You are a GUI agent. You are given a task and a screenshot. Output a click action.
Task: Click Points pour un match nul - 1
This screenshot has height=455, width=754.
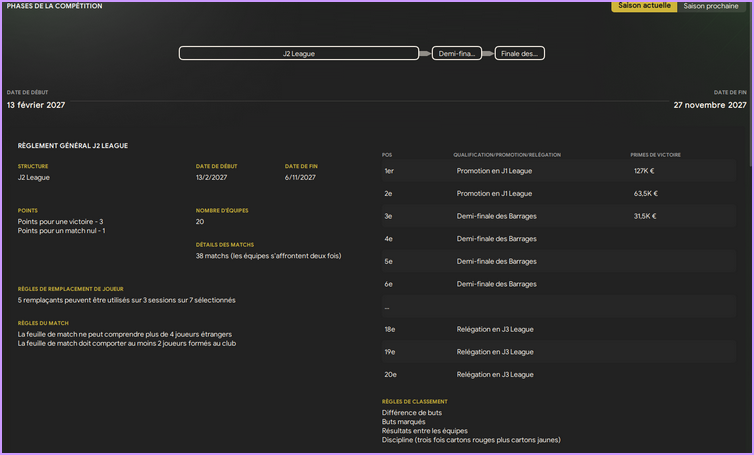tap(62, 231)
